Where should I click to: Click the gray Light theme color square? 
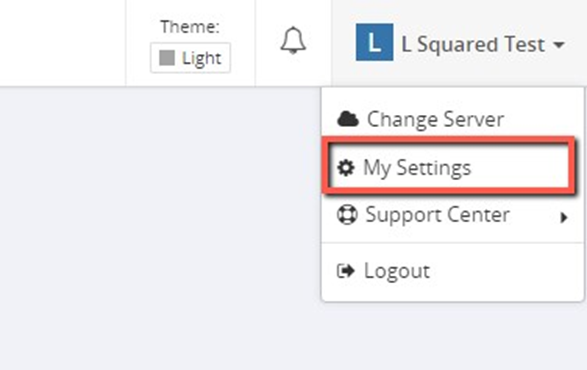tap(167, 58)
